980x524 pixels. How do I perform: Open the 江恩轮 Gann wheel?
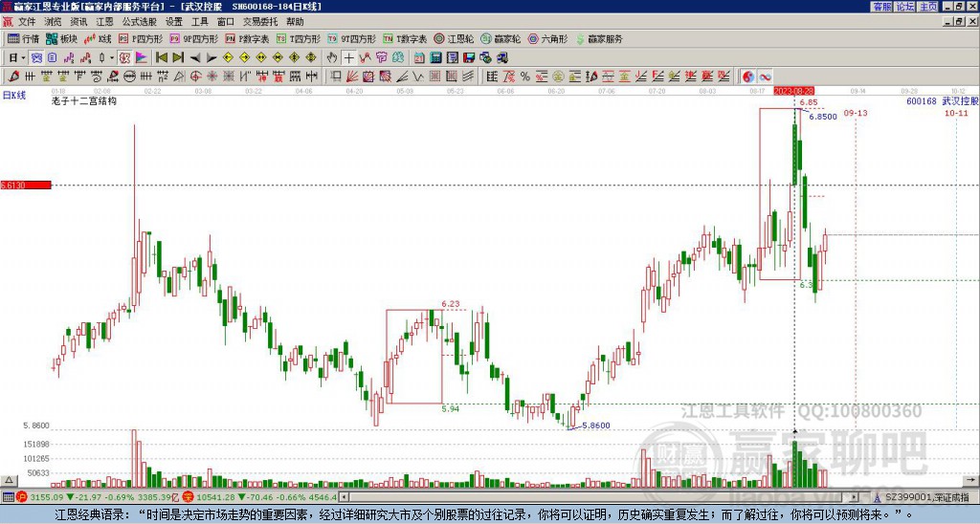pyautogui.click(x=455, y=38)
